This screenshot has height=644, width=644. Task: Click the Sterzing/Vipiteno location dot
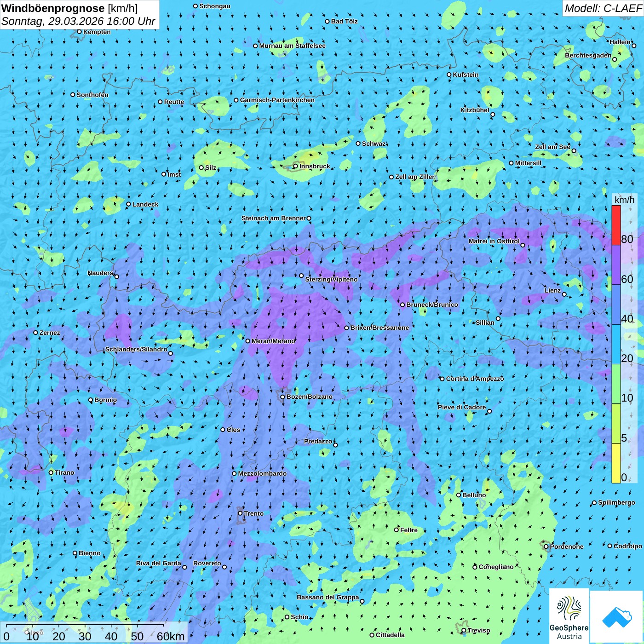[x=301, y=276]
